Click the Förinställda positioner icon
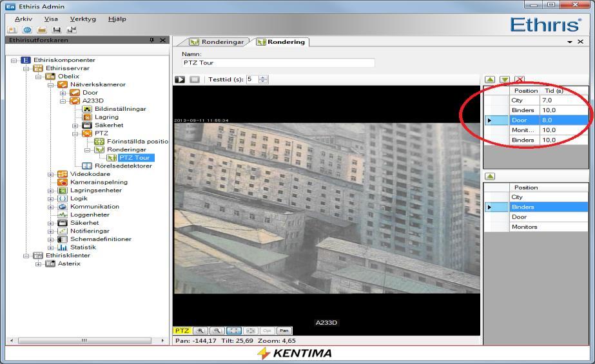The width and height of the screenshot is (595, 364). 99,142
